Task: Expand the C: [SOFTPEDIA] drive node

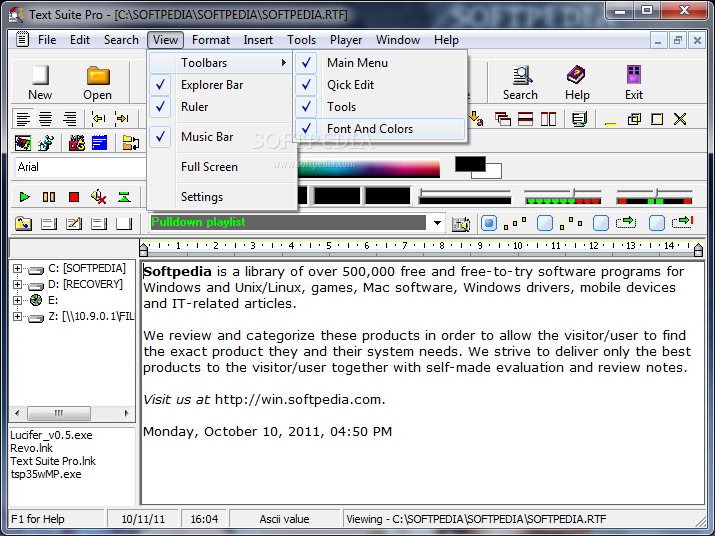Action: [x=17, y=268]
